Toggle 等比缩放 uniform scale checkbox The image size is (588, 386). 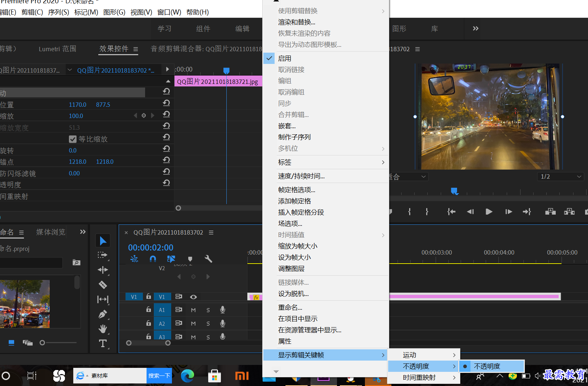coord(73,139)
